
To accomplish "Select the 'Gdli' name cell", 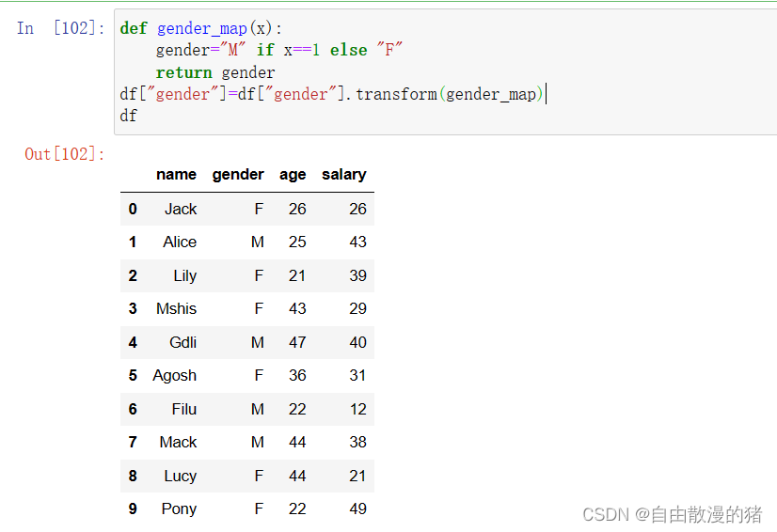I will [x=182, y=342].
